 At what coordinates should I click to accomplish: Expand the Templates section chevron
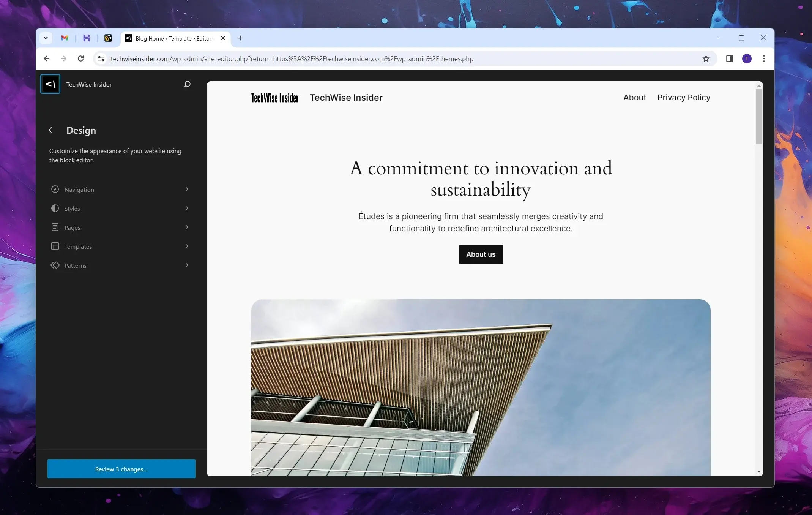[187, 246]
